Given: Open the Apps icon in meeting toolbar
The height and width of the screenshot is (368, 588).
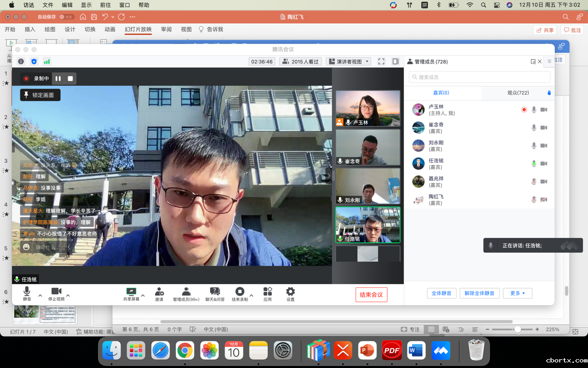Looking at the screenshot, I should (268, 292).
